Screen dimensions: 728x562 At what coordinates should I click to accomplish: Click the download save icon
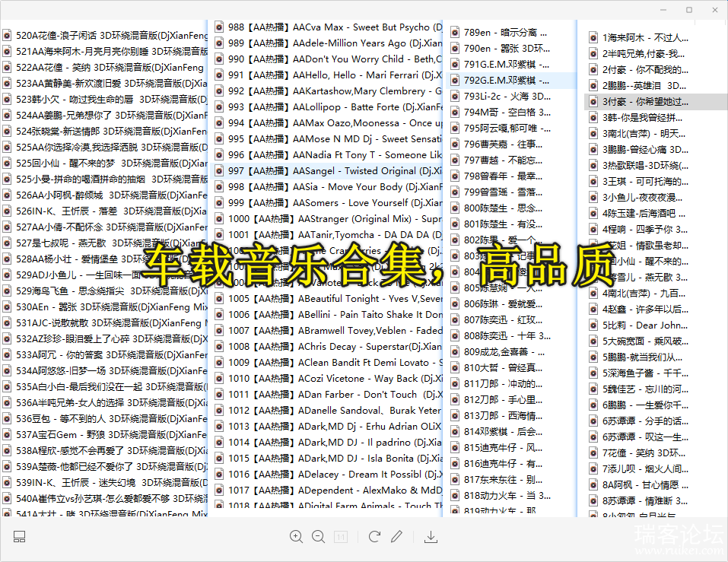431,537
